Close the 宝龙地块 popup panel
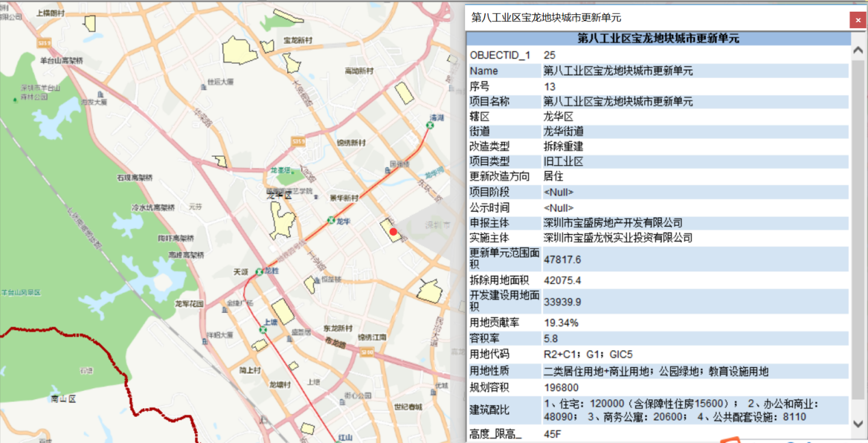Screen dimensions: 868x443 pyautogui.click(x=858, y=20)
